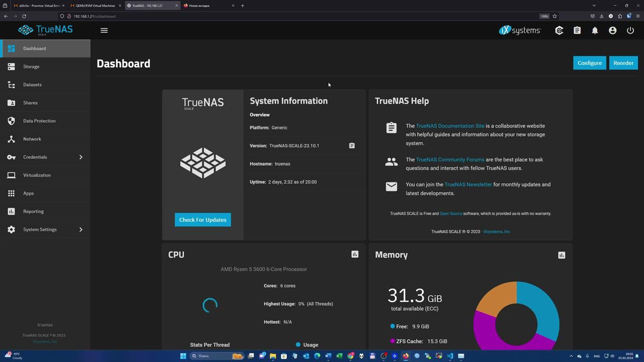Go to Storage in the sidebar

pos(45,66)
